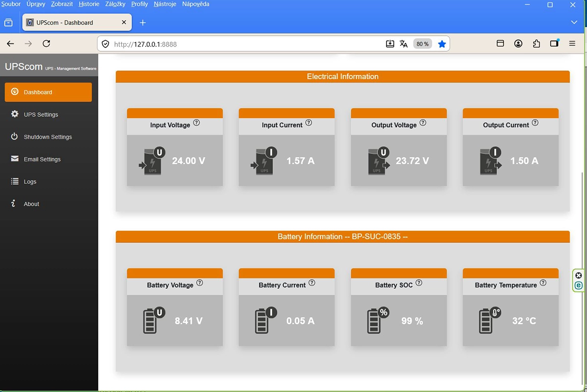Open the Soubor menu
Viewport: 587px width, 392px height.
[x=11, y=4]
